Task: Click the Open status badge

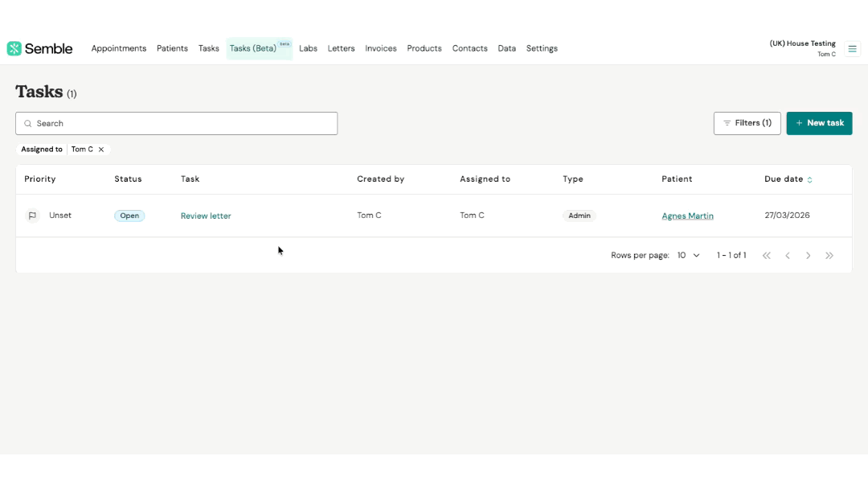Action: click(x=129, y=216)
